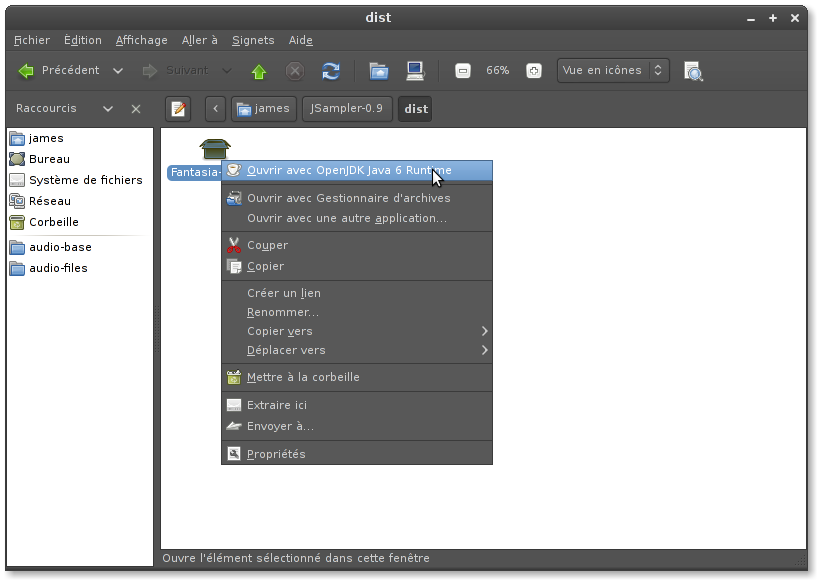817x580 pixels.
Task: Open the Suivant history dropdown arrow
Action: pos(227,71)
